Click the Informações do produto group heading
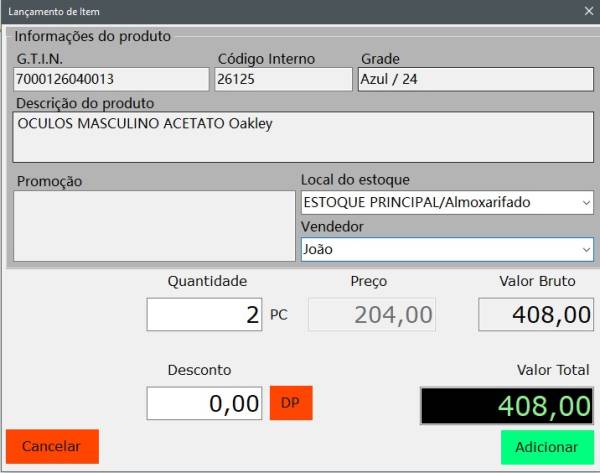Image resolution: width=600 pixels, height=473 pixels. [92, 37]
